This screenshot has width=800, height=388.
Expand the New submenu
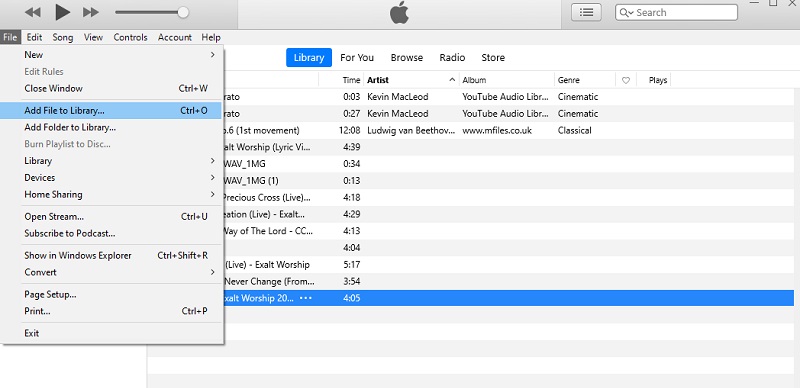click(x=111, y=55)
